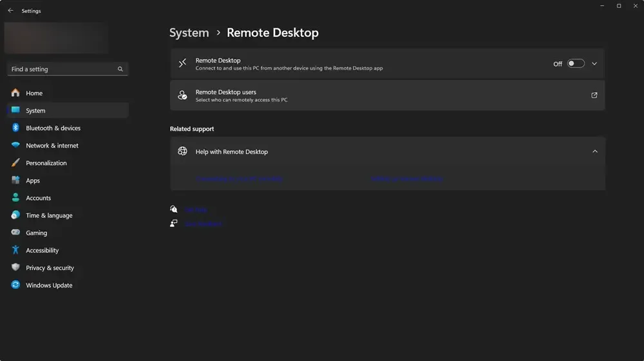Image resolution: width=644 pixels, height=361 pixels.
Task: Click the Remote Desktop users person icon
Action: click(x=182, y=95)
